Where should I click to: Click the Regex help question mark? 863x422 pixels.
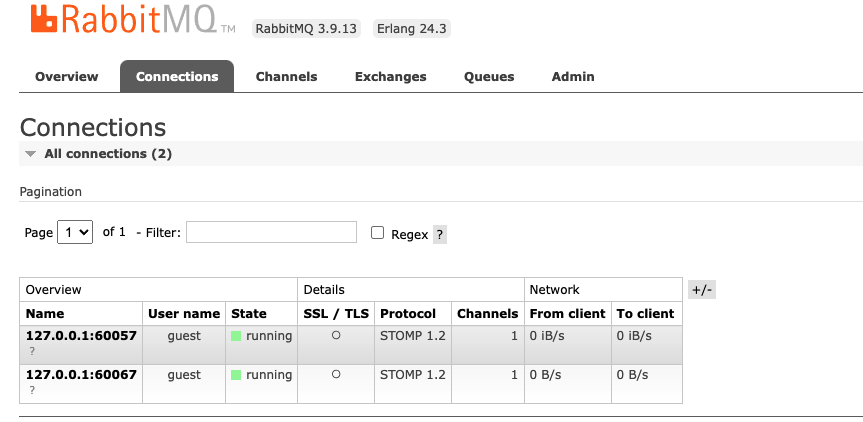point(440,235)
